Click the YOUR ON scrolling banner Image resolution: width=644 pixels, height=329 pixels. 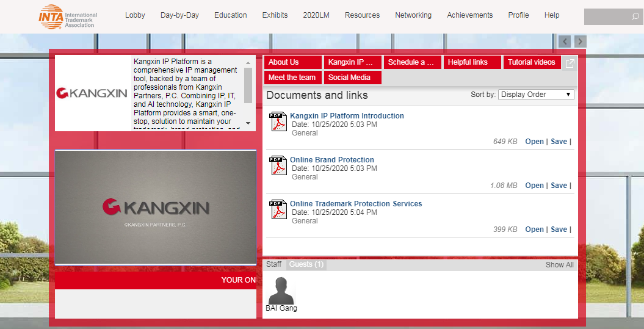[155, 280]
